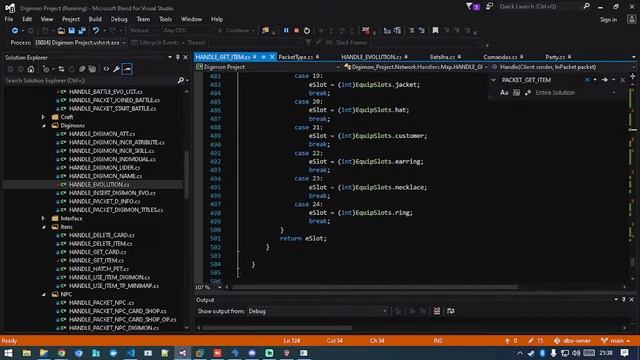
Task: Collapse the Digimons folder
Action: click(44, 126)
